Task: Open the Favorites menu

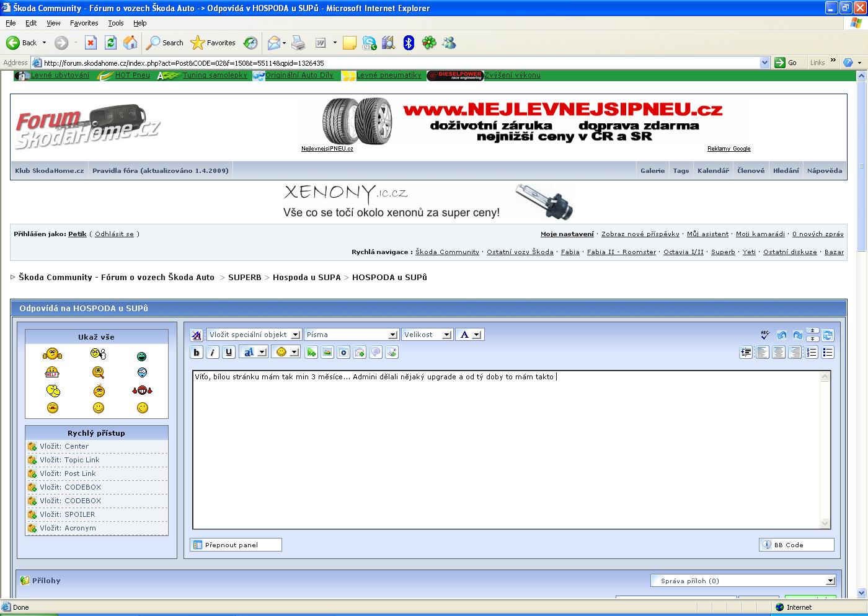Action: click(x=84, y=23)
